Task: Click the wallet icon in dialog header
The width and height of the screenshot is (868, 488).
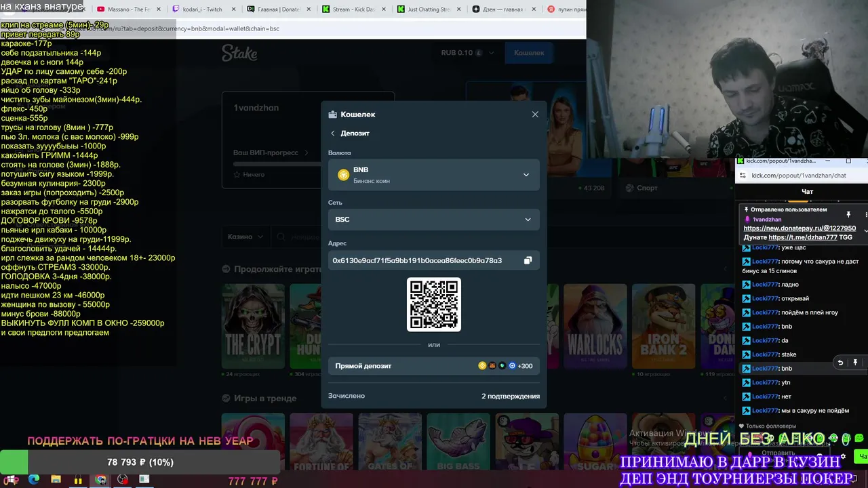Action: pyautogui.click(x=332, y=115)
